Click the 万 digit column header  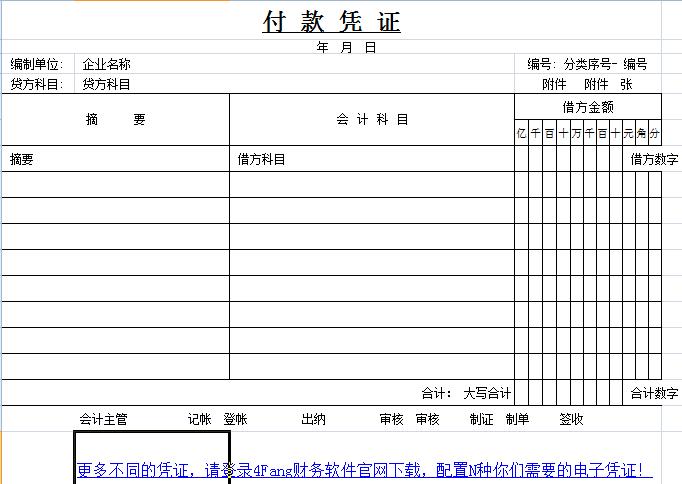click(576, 133)
